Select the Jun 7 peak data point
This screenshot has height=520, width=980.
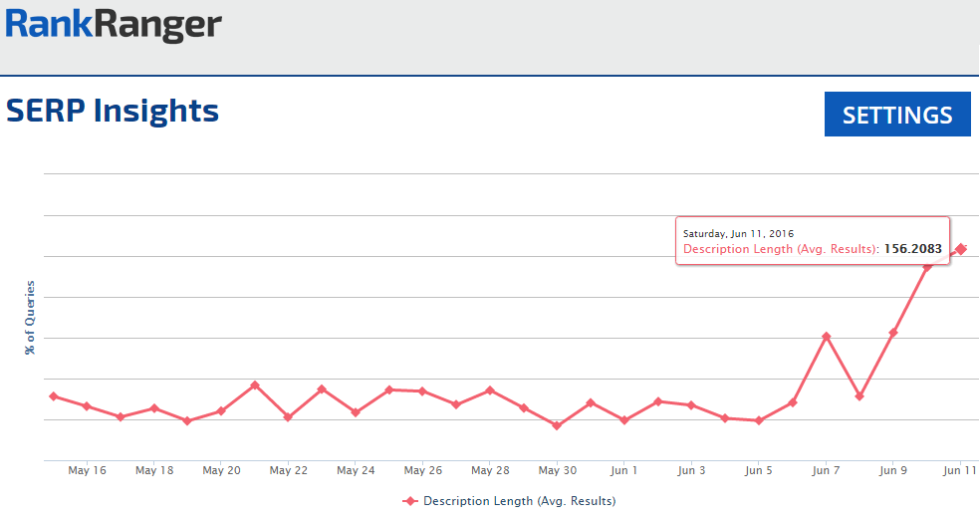[x=826, y=337]
